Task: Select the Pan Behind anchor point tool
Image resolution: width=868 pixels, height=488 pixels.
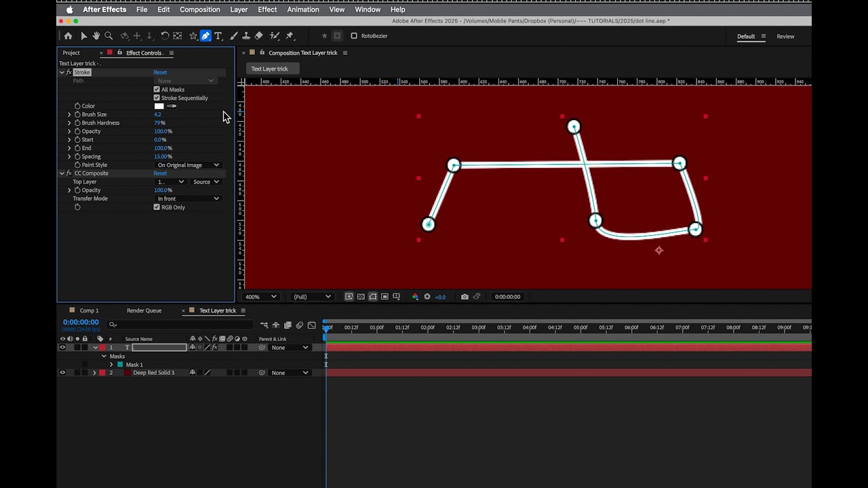Action: point(178,36)
